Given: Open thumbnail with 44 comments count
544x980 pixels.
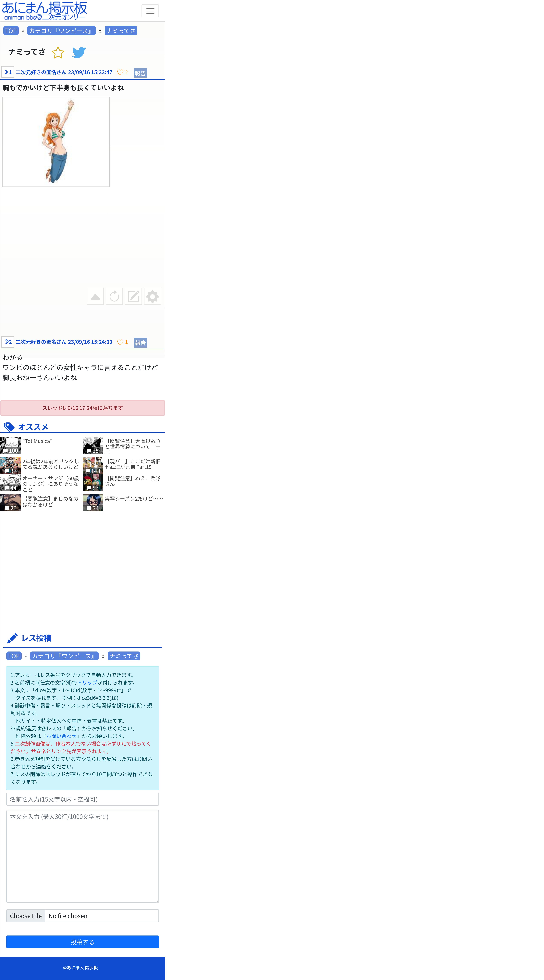Looking at the screenshot, I should pyautogui.click(x=11, y=482).
